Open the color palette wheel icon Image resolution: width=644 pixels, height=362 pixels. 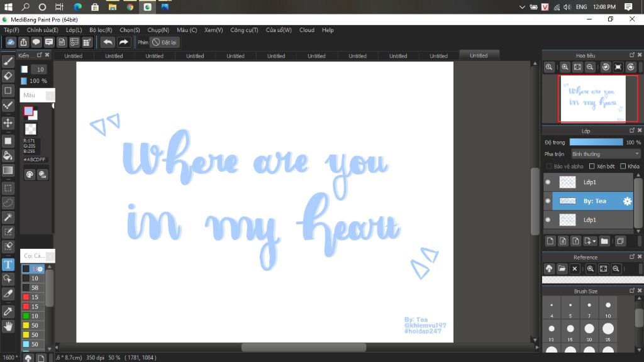click(x=30, y=175)
